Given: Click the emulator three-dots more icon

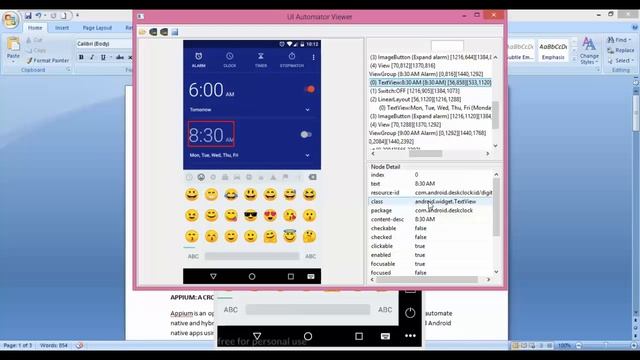Looking at the screenshot, I should [410, 336].
